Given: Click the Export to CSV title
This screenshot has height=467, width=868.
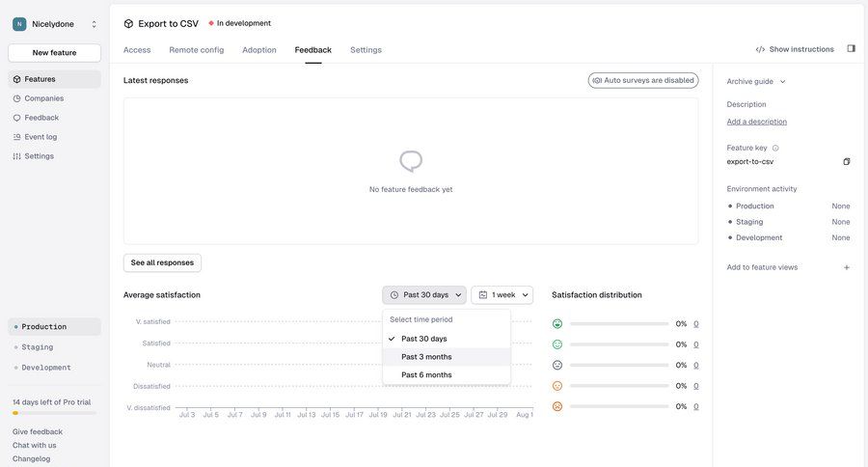Looking at the screenshot, I should [x=168, y=24].
